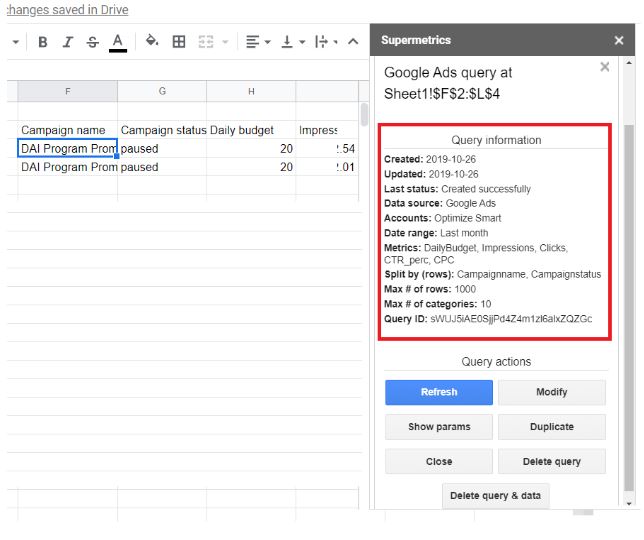This screenshot has height=540, width=644.
Task: Select the first row's daily budget 20
Action: (251, 149)
